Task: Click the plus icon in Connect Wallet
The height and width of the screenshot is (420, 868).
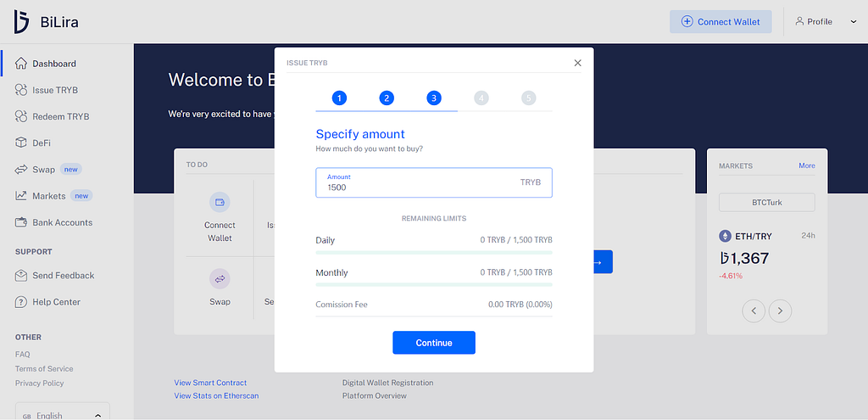Action: click(x=687, y=21)
